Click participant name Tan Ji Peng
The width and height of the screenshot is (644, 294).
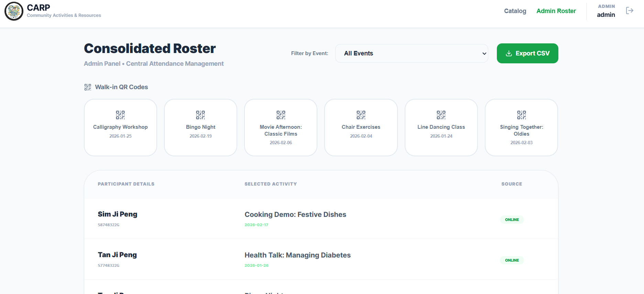tap(117, 255)
